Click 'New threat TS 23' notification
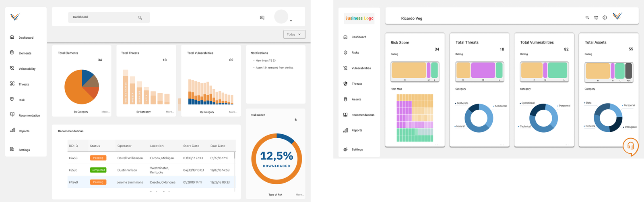This screenshot has width=644, height=202. [x=266, y=60]
